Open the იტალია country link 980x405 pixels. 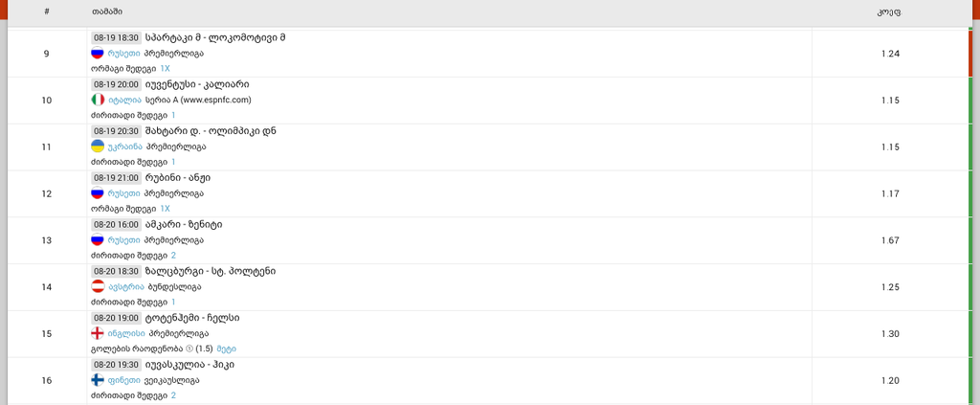click(x=124, y=100)
